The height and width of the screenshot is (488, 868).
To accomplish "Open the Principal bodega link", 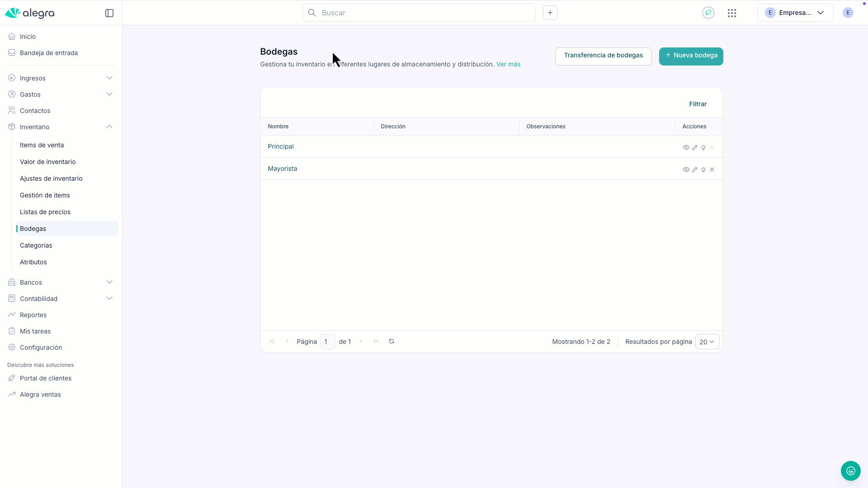I will tap(281, 146).
